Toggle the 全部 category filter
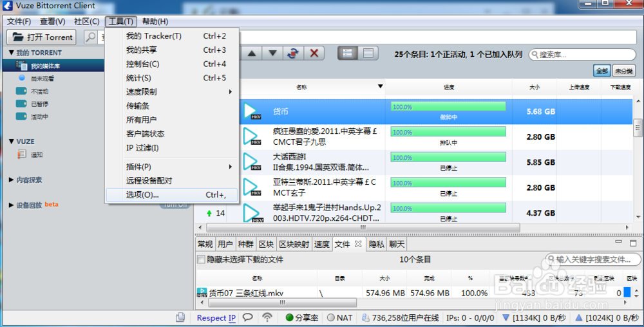 (x=601, y=71)
